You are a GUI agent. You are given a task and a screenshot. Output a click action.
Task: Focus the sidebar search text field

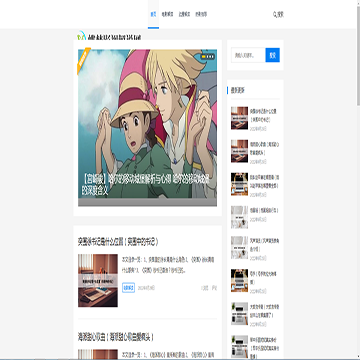point(248,55)
